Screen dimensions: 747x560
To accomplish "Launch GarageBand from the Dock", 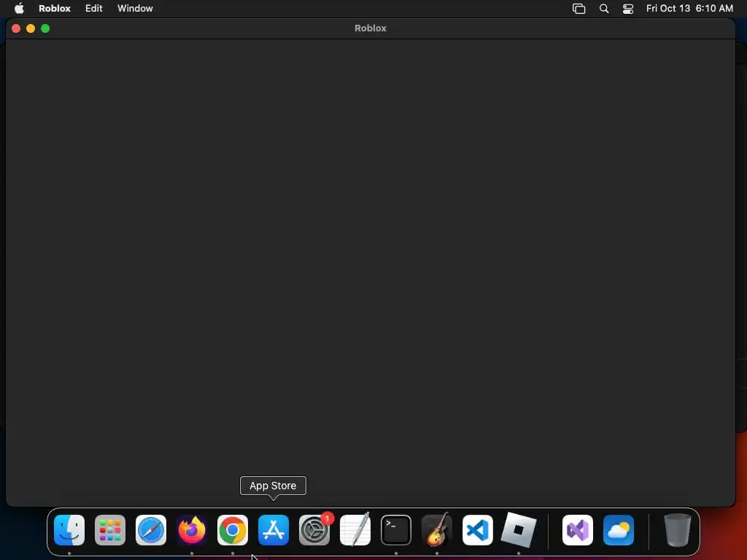I will coord(437,530).
